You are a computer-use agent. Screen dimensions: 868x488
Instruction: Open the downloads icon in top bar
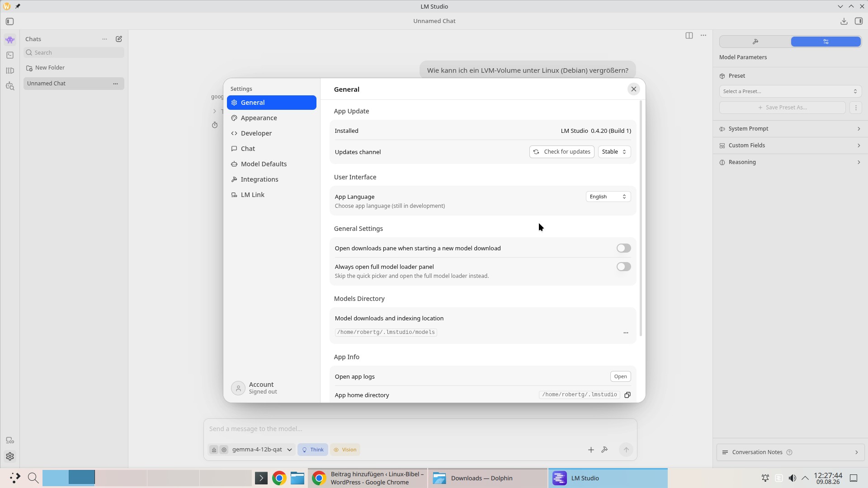(x=844, y=21)
